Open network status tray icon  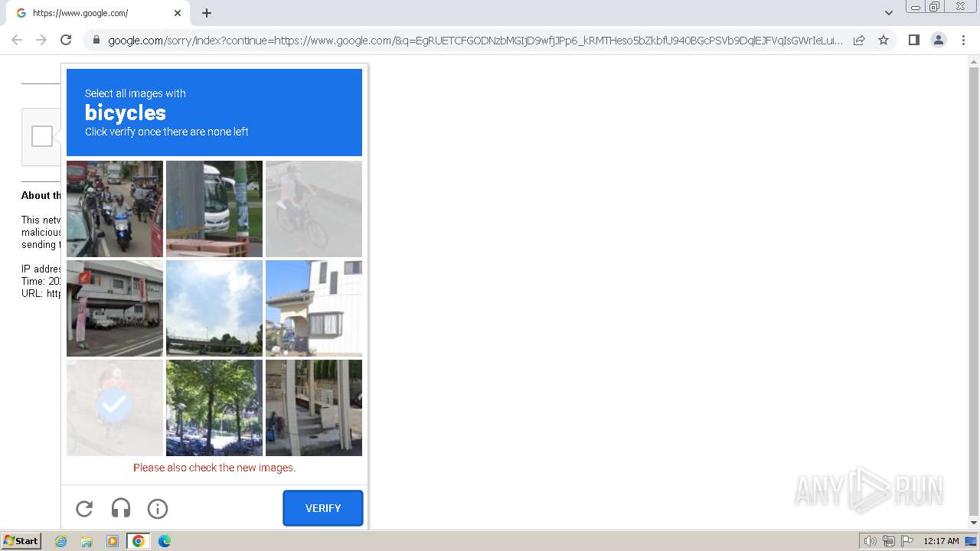pyautogui.click(x=889, y=541)
